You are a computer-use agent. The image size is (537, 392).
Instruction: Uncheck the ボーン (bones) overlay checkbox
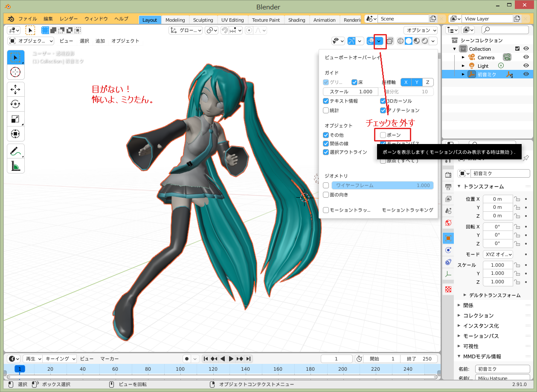[x=383, y=135]
